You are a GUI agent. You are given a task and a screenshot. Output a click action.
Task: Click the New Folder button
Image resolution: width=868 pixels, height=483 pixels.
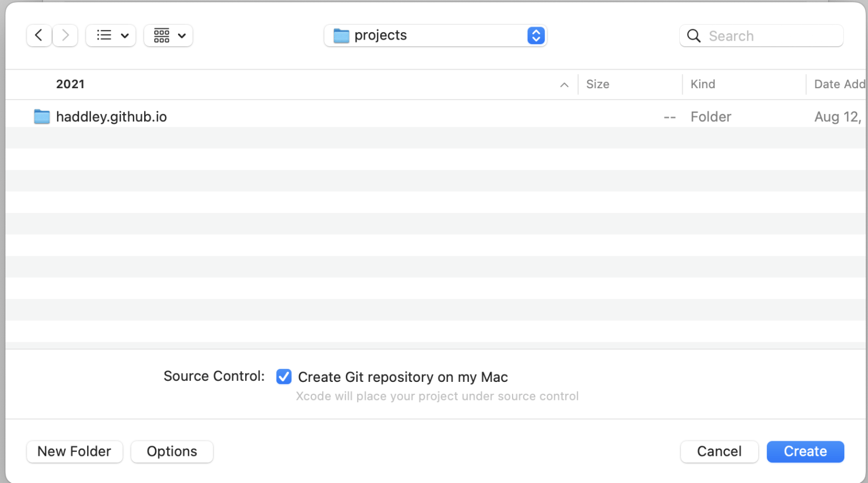coord(75,451)
